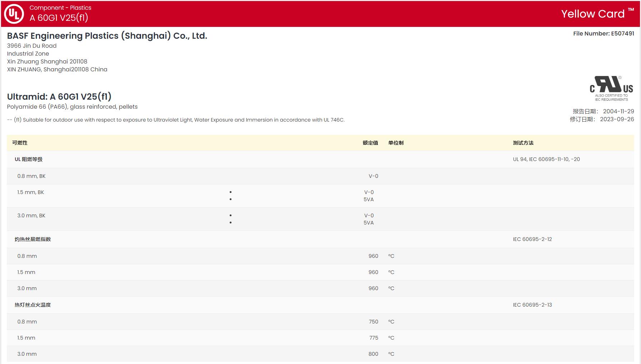Click the V-0 value for 0.8 mm, BK

click(x=373, y=176)
